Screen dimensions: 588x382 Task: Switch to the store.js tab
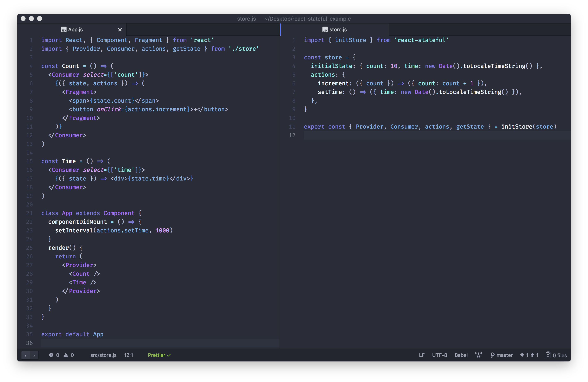(338, 30)
